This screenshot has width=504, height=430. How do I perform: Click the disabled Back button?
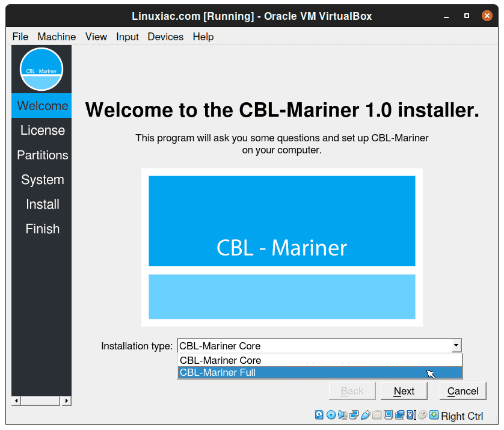pyautogui.click(x=352, y=391)
